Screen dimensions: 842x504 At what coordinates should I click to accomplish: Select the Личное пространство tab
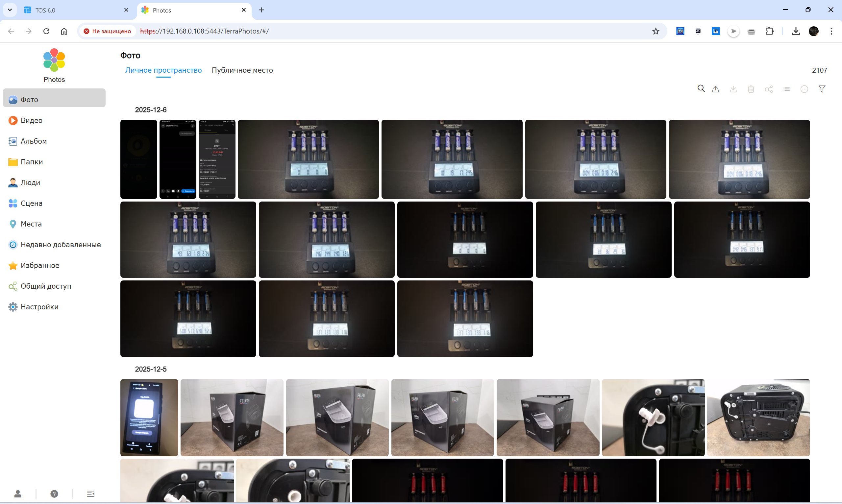tap(163, 70)
